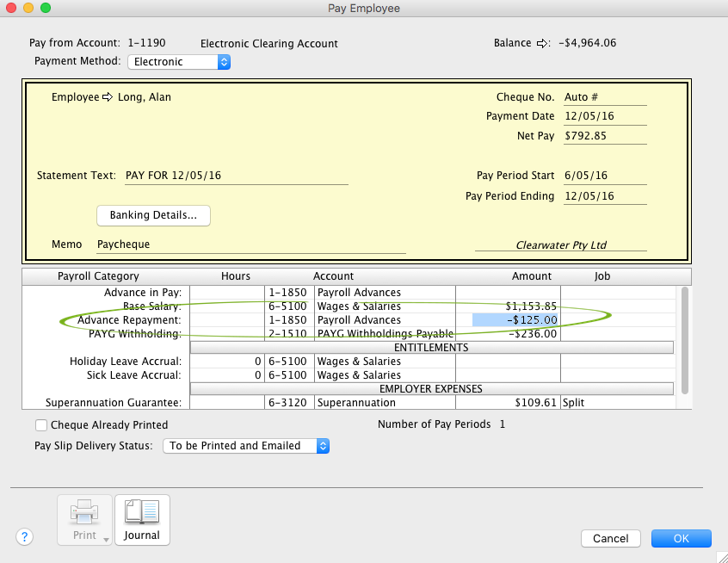Click the Employee lookup arrow icon

pos(108,97)
